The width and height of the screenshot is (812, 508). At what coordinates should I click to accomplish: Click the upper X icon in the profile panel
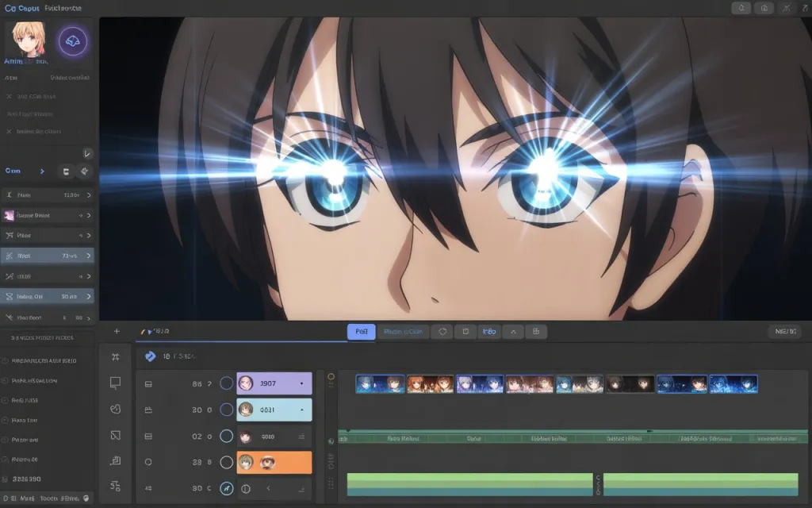(x=9, y=96)
